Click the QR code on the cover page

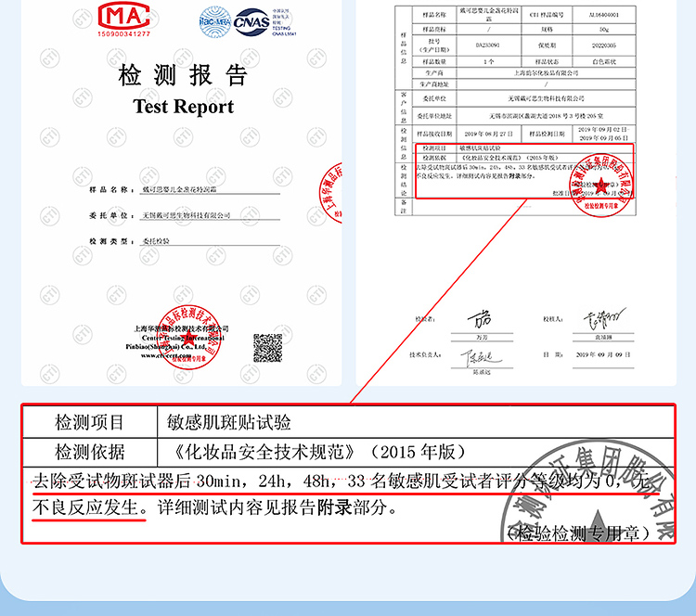point(267,348)
